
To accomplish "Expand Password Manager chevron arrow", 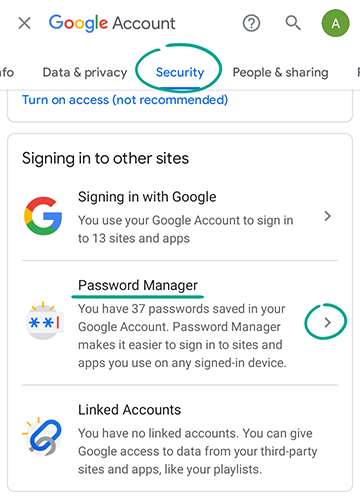I will coord(328,322).
